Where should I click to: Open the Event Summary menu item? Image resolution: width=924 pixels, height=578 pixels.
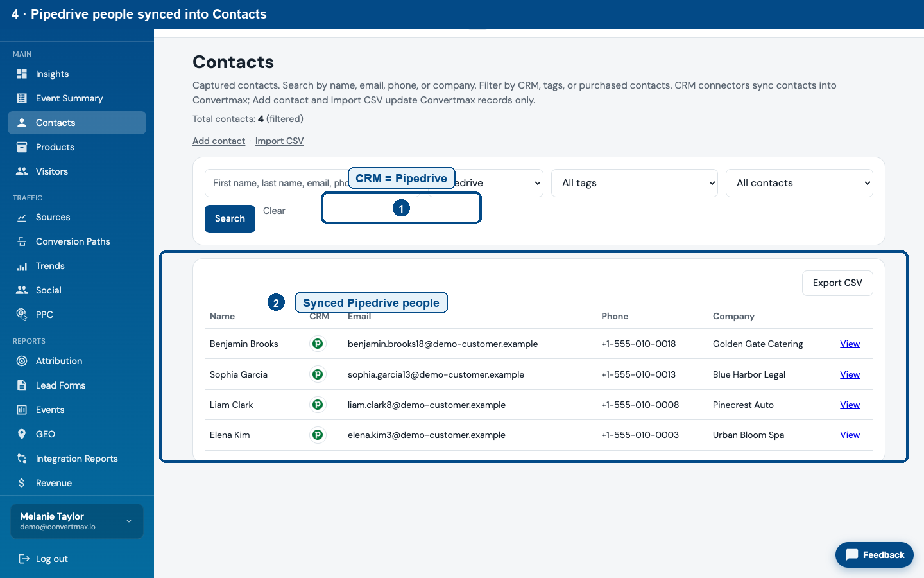click(x=77, y=98)
